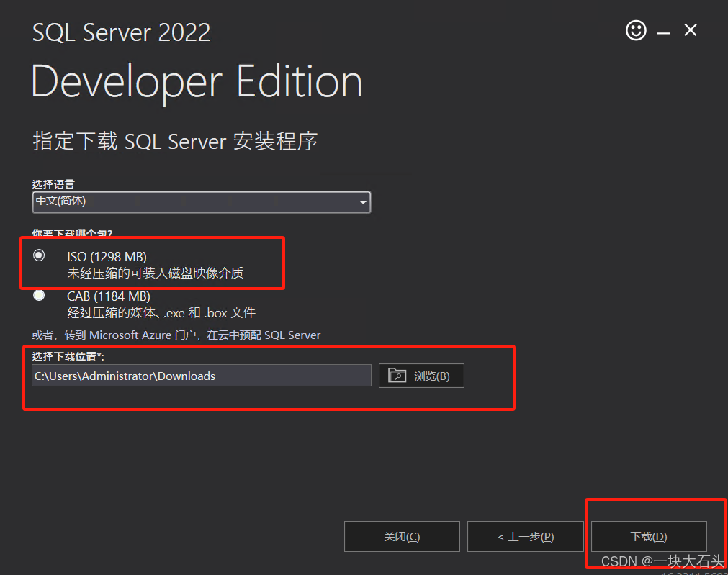Image resolution: width=728 pixels, height=575 pixels.
Task: Close the installer with the X icon
Action: coord(691,30)
